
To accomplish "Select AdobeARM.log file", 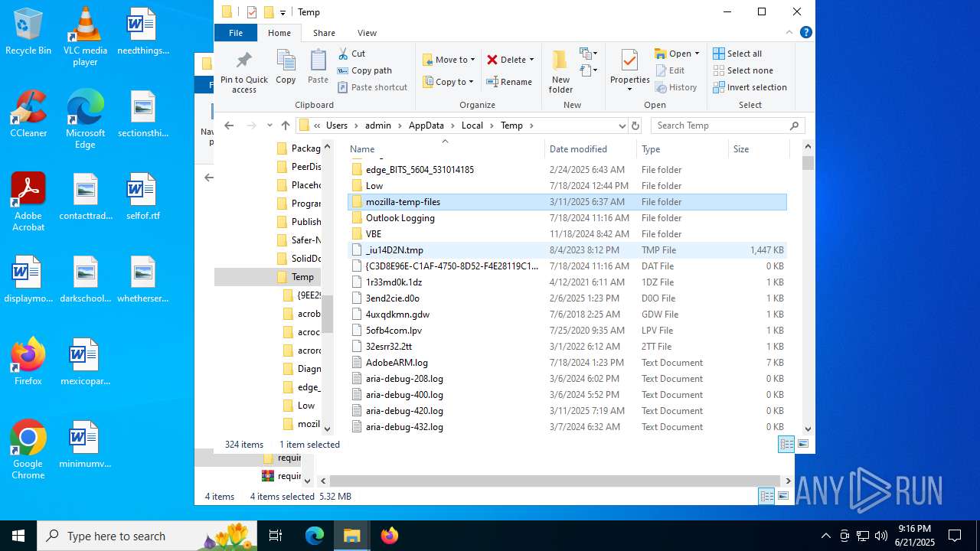I will 567,363.
